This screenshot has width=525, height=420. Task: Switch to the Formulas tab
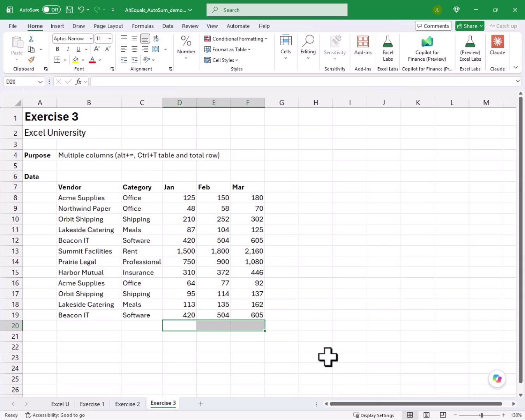[x=143, y=26]
